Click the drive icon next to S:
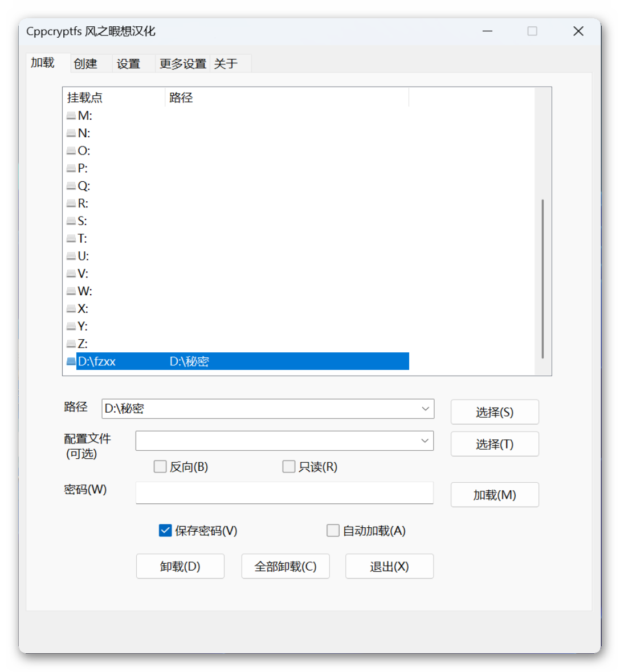Viewport: 620px width, 672px height. click(x=71, y=221)
